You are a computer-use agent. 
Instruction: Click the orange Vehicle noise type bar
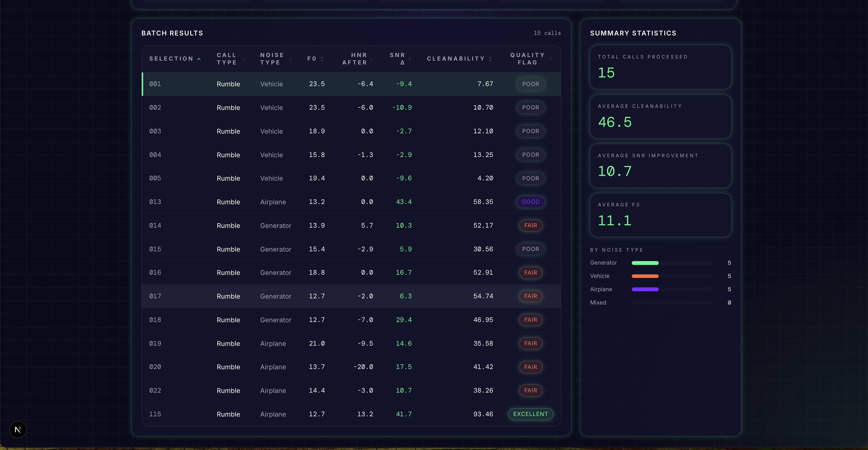coord(645,276)
